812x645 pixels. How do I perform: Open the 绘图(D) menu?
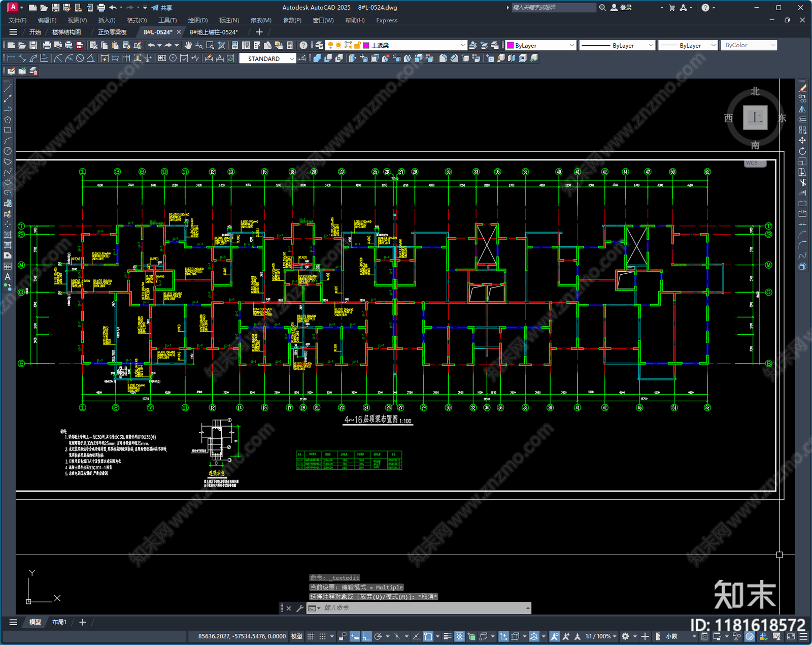[198, 20]
